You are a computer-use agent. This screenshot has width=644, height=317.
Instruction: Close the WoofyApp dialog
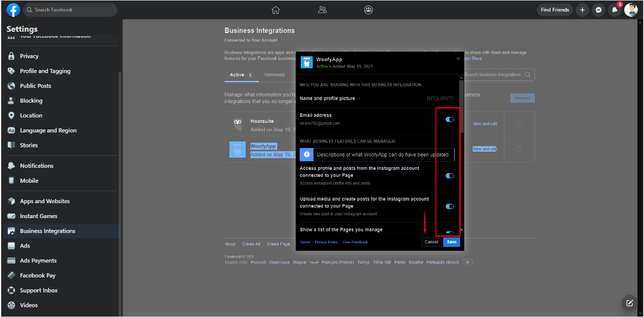(458, 58)
